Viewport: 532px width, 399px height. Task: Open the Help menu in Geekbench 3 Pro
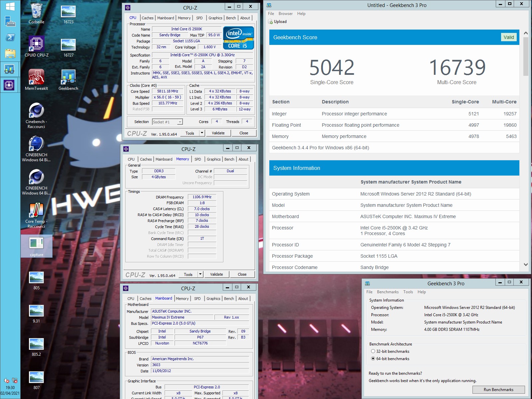tap(422, 292)
